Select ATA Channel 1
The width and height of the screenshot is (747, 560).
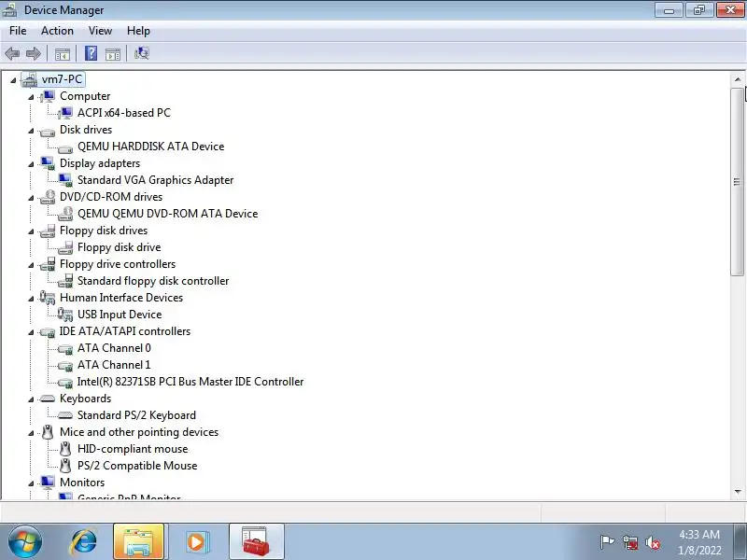(114, 365)
